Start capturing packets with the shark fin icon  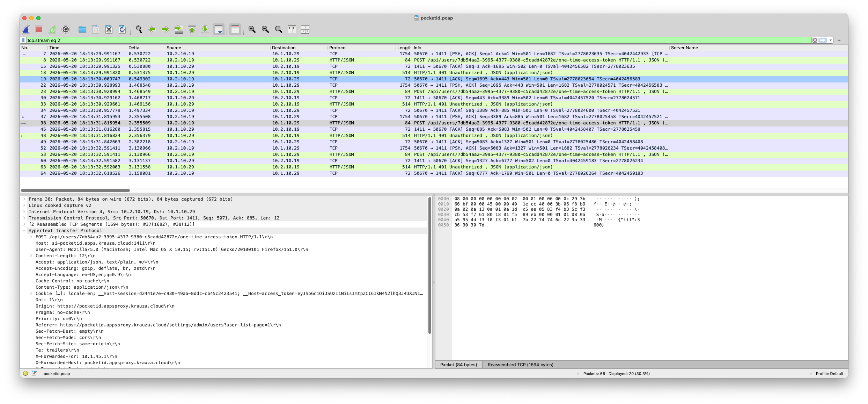[x=26, y=29]
